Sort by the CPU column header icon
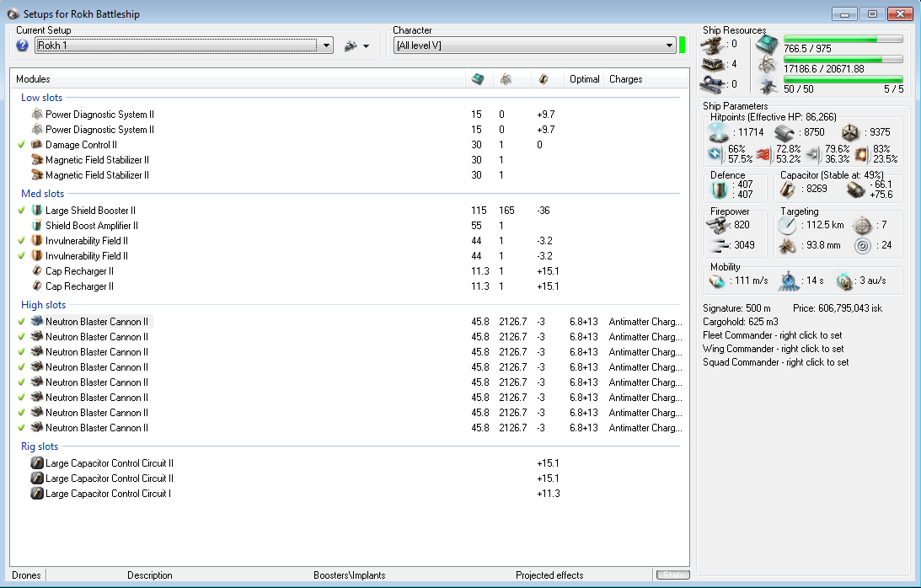 pyautogui.click(x=478, y=78)
